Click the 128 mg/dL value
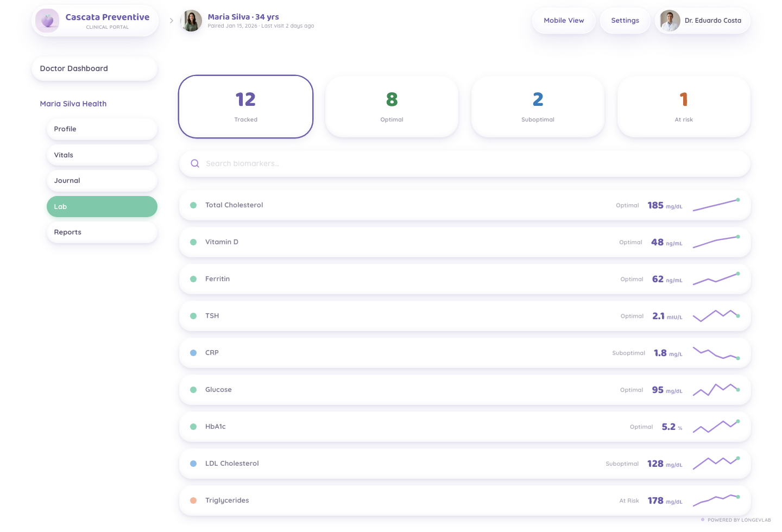 coord(665,464)
